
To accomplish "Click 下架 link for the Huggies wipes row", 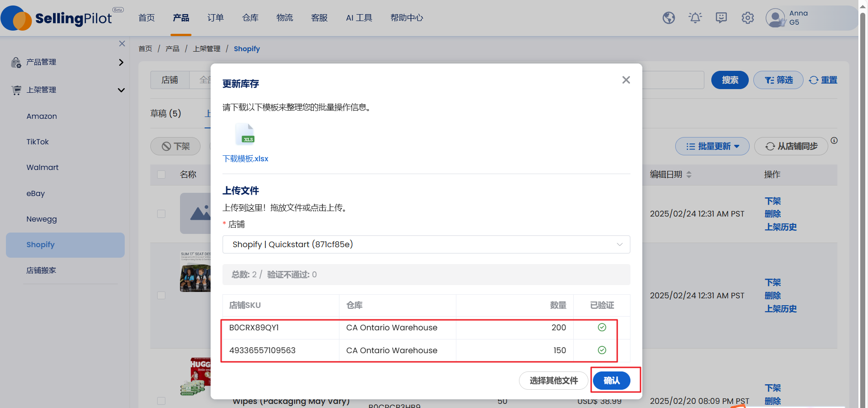I will (x=773, y=388).
